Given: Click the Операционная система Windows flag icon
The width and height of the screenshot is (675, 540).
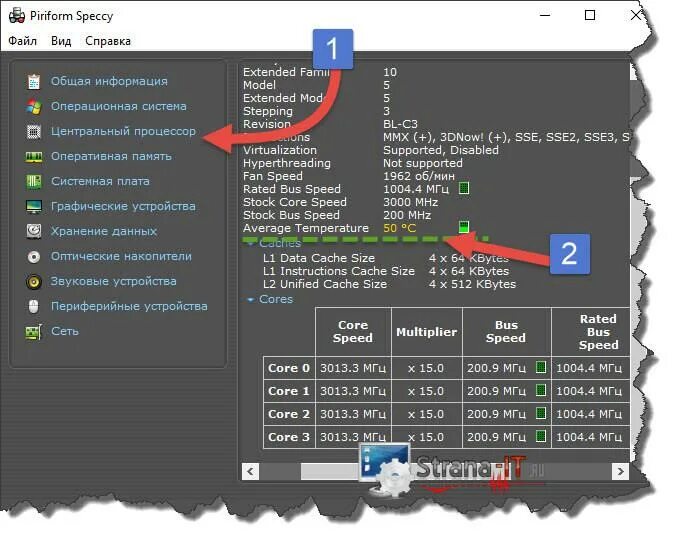Looking at the screenshot, I should tap(34, 106).
